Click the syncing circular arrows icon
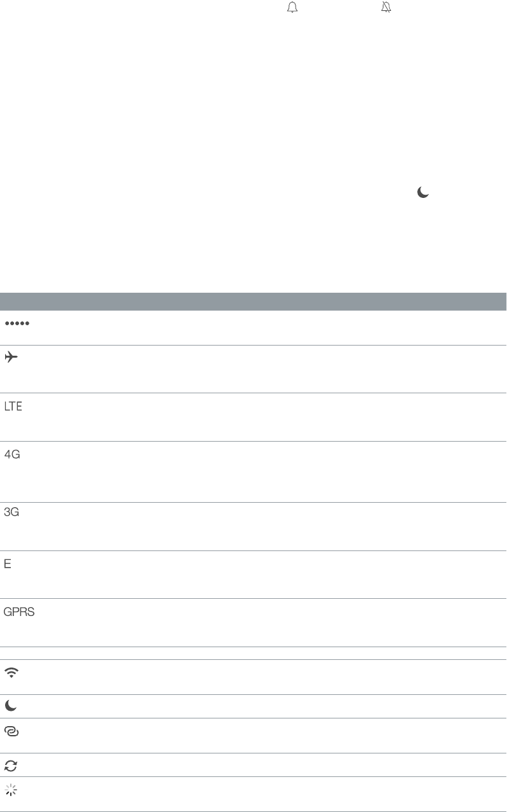Screen dimensions: 507x812 pos(11,766)
